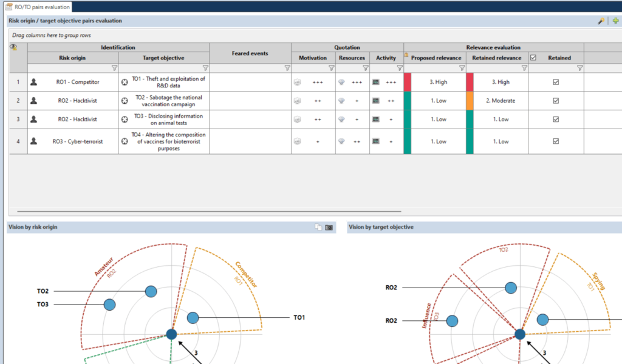622x364 pixels.
Task: Click the risk origin person icon for RO1 - Competitor
Action: click(33, 82)
